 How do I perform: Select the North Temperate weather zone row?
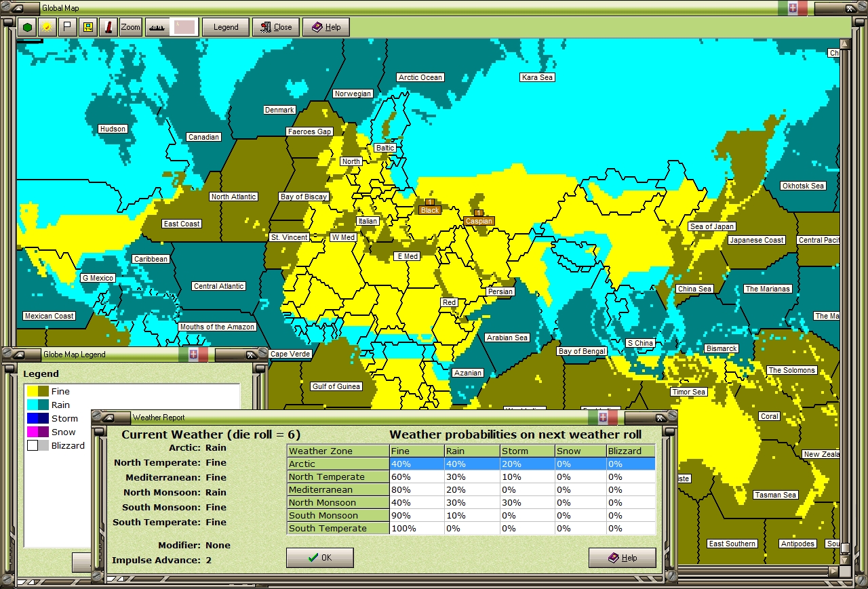tap(471, 476)
